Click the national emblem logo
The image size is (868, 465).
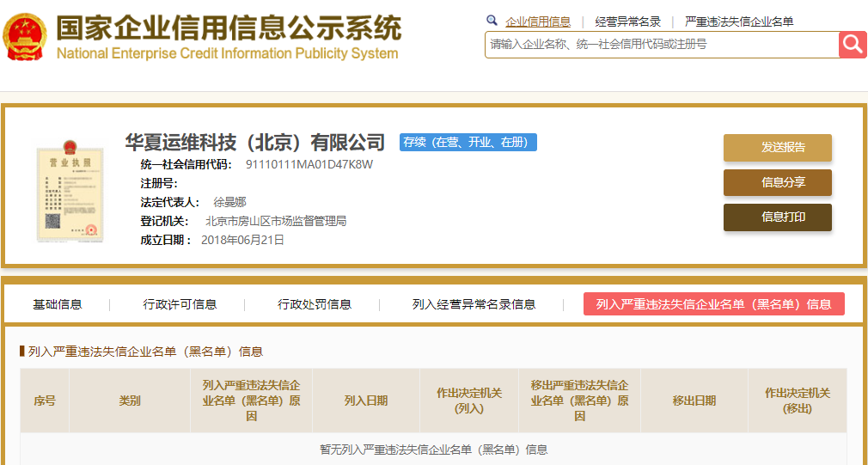click(x=24, y=37)
